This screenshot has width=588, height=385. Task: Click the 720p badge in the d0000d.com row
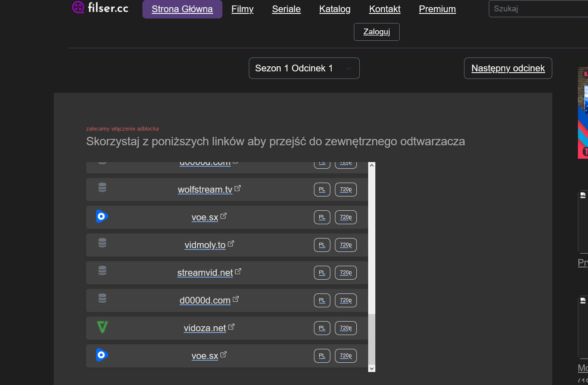tap(345, 300)
